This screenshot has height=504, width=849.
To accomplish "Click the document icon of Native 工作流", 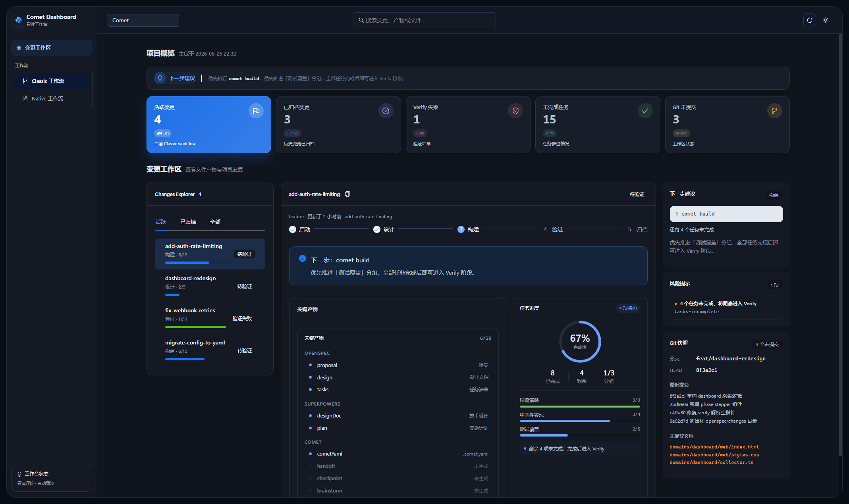I will pos(25,98).
